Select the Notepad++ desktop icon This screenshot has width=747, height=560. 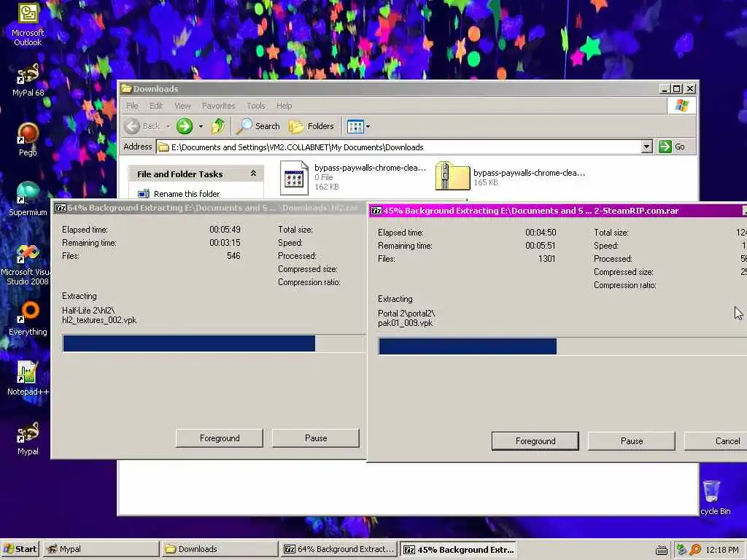click(x=28, y=378)
